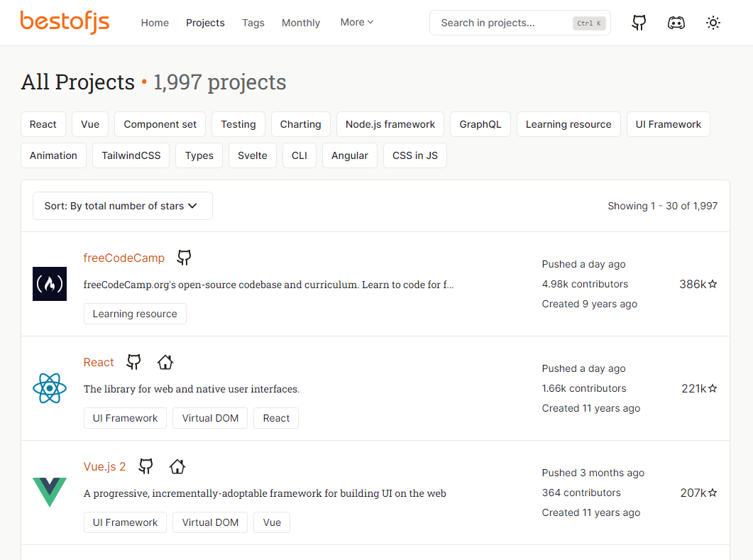Viewport: 753px width, 560px height.
Task: Click '1.66k contributors' text
Action: (584, 388)
